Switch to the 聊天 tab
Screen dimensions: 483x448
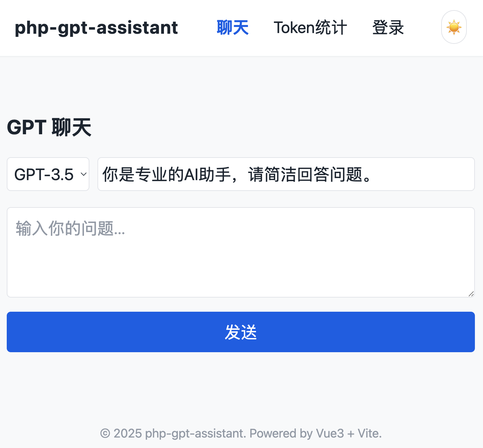tap(232, 28)
